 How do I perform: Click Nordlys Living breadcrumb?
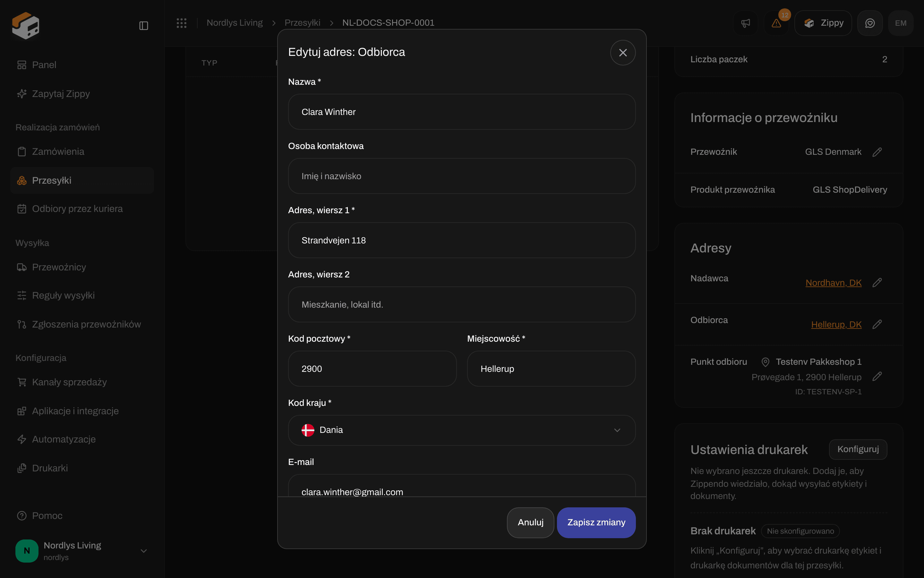(235, 23)
